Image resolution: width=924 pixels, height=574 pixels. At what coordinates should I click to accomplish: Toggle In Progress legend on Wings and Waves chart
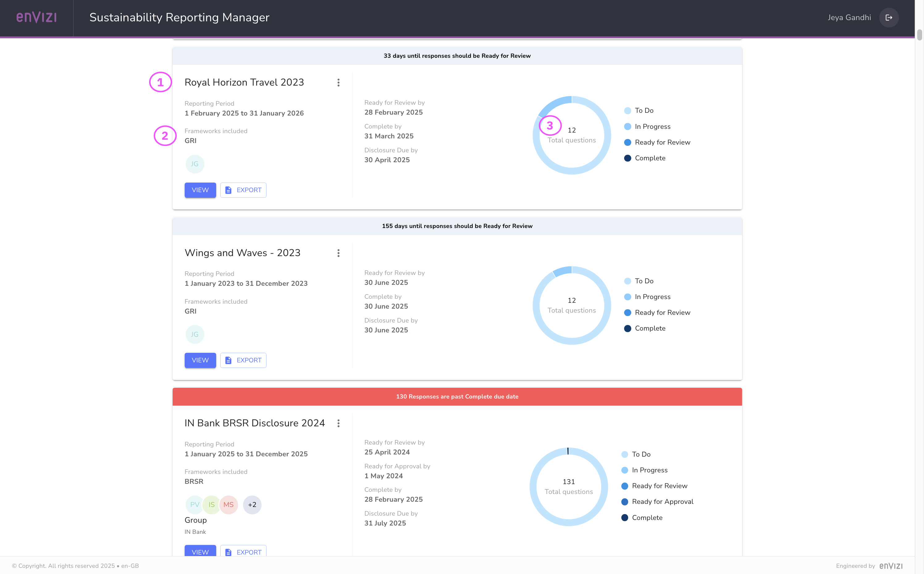652,297
